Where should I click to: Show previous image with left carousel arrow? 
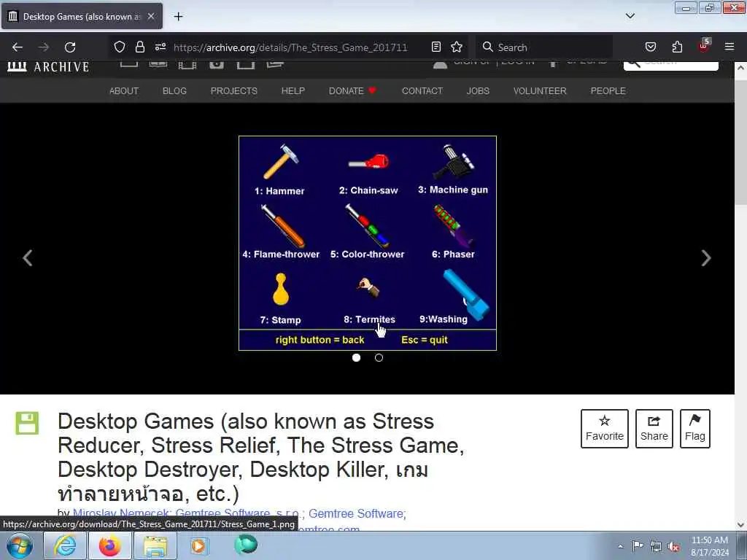coord(28,257)
